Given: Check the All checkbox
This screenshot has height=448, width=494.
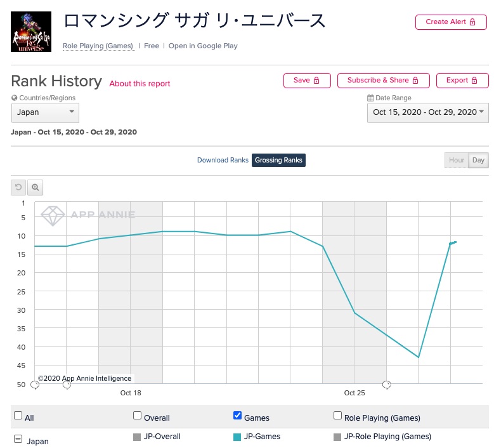Looking at the screenshot, I should 18,416.
